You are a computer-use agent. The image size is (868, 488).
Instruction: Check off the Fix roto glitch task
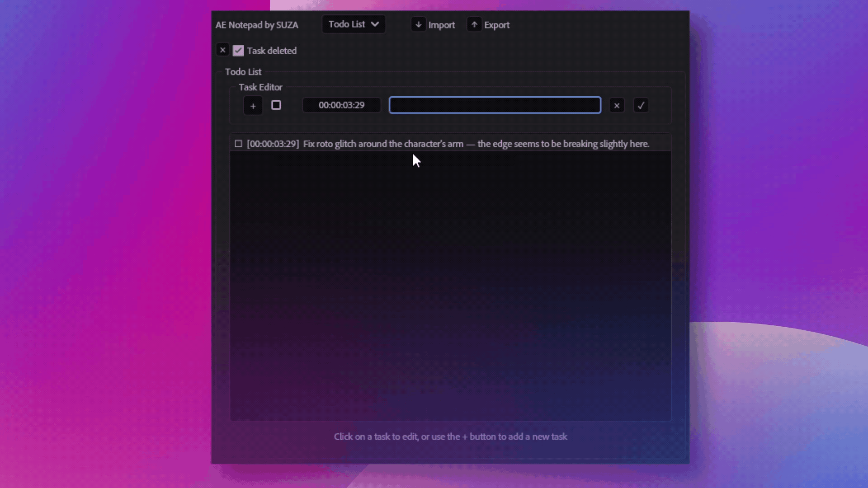coord(238,144)
